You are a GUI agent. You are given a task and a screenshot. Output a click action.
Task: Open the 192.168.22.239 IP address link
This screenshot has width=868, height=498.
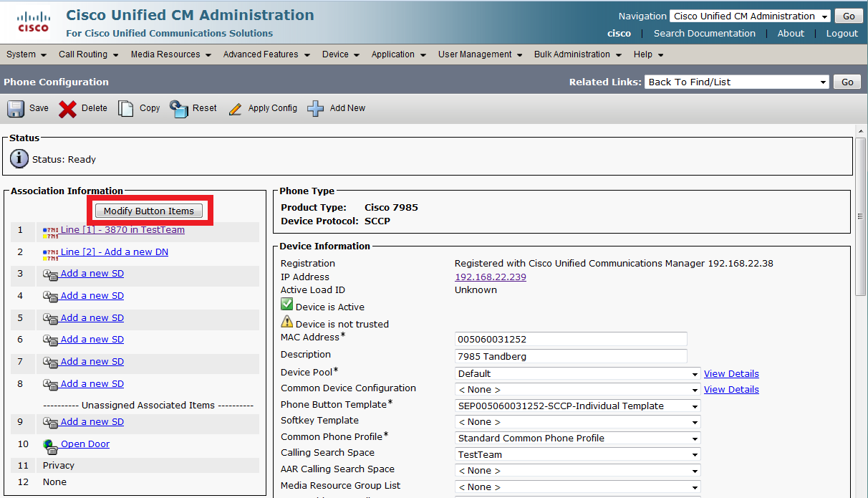click(490, 277)
